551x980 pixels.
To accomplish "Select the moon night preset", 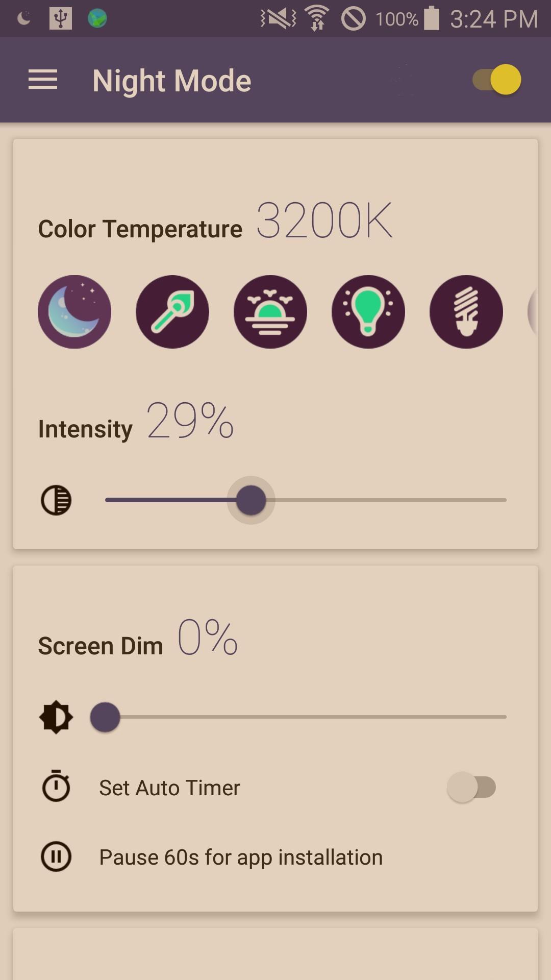I will coord(74,312).
